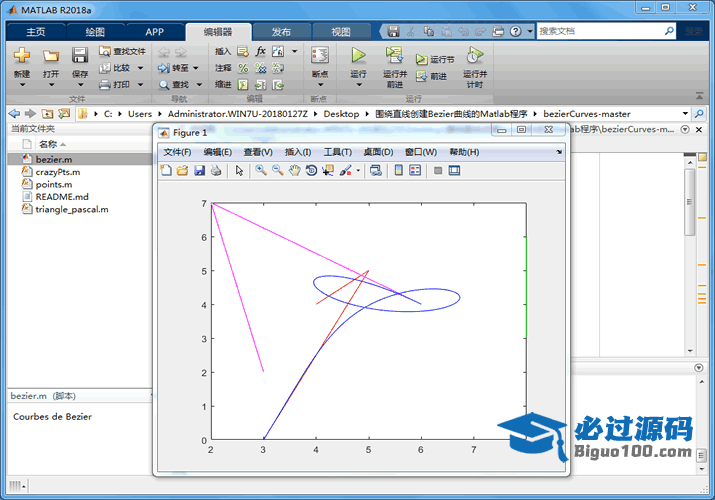The image size is (715, 500).
Task: Switch to the Publish ribbon tab
Action: [x=281, y=32]
